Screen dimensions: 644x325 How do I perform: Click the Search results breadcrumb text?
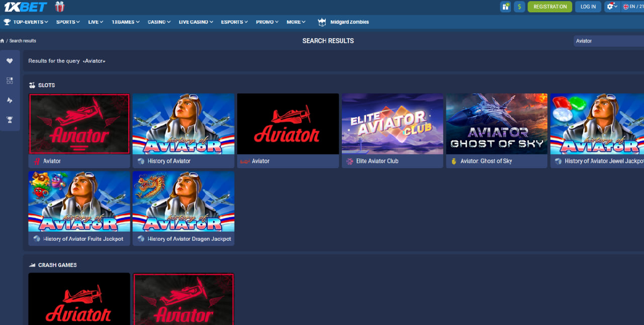coord(23,41)
